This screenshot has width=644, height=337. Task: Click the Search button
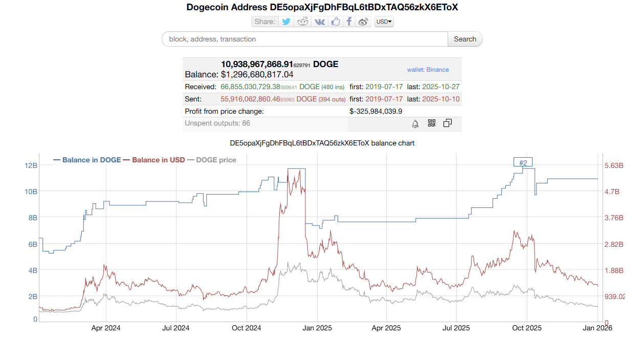click(464, 39)
